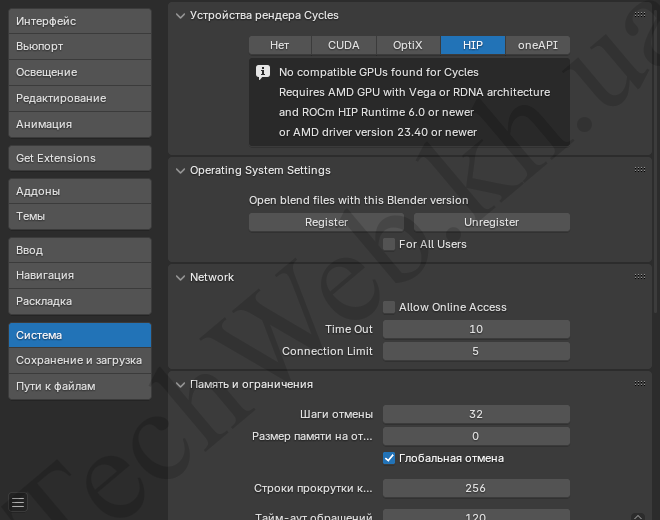Enable the For All Users checkbox
Image resolution: width=660 pixels, height=520 pixels.
click(x=390, y=244)
